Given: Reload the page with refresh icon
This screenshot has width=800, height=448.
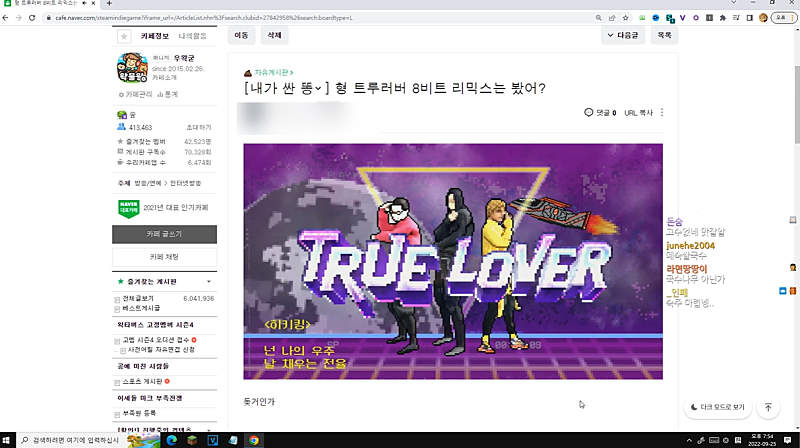Looking at the screenshot, I should click(32, 18).
